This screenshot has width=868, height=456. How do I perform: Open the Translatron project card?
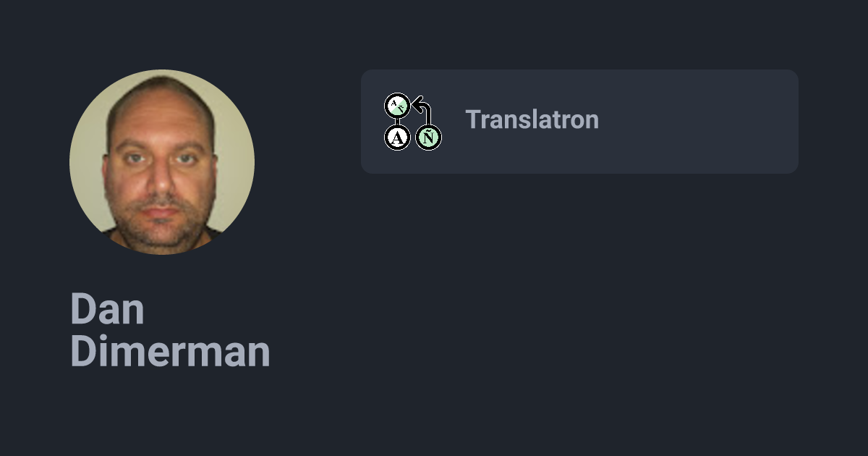579,122
